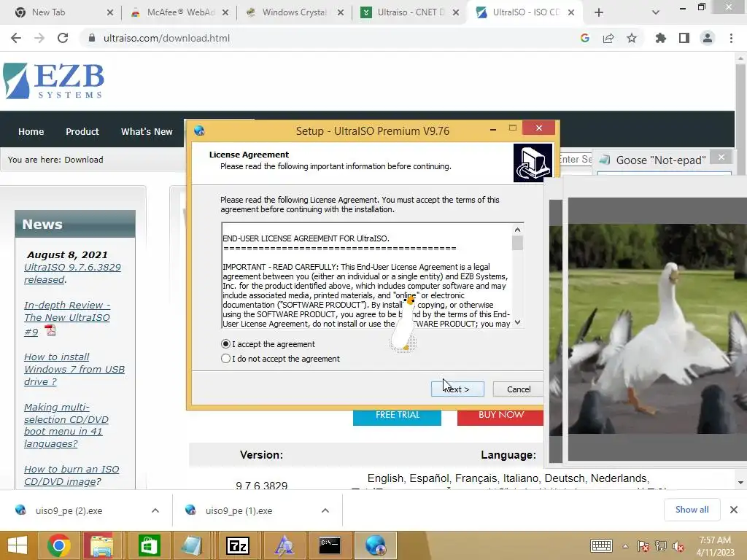Open How to install Windows 7 from USB link
The height and width of the screenshot is (560, 747).
click(74, 369)
